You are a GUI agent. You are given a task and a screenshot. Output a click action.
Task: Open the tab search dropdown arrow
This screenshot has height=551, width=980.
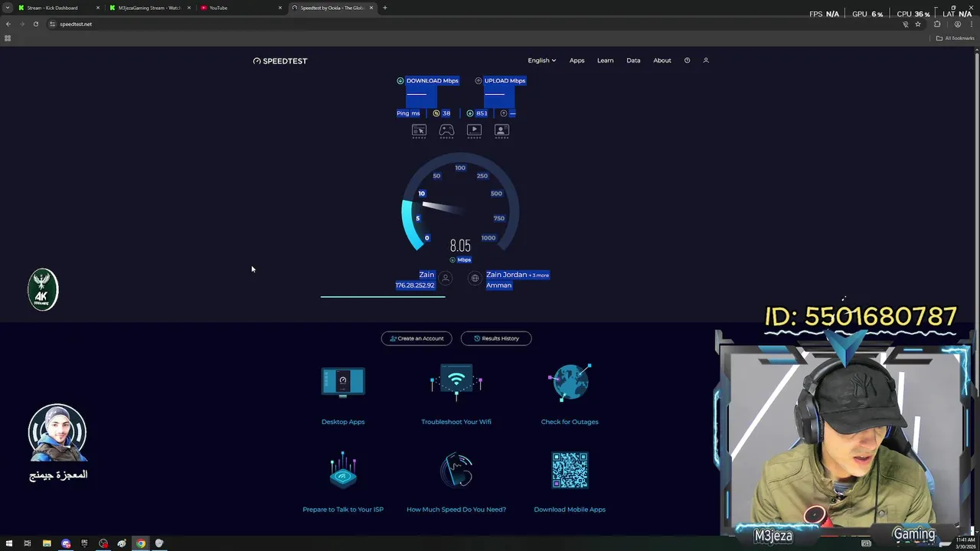pos(7,8)
